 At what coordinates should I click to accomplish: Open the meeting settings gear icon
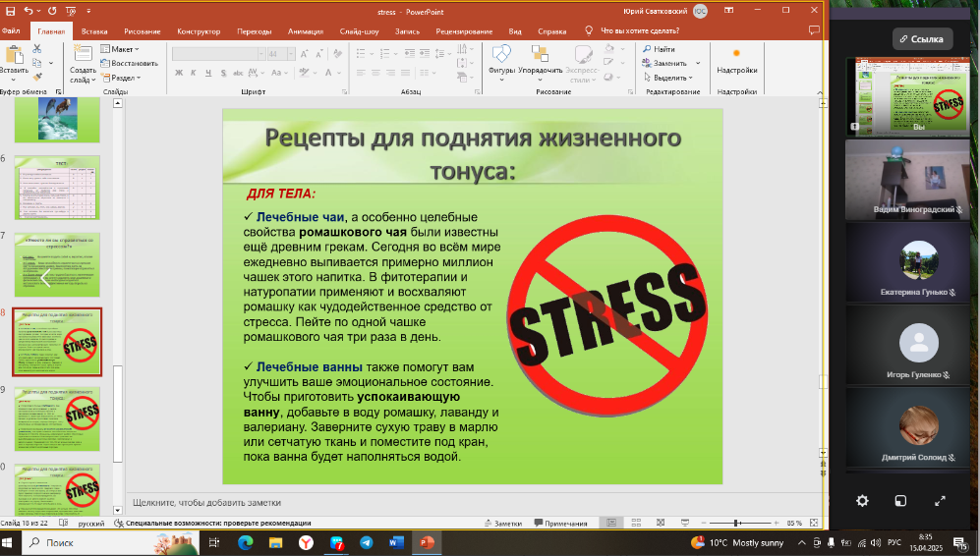pyautogui.click(x=862, y=500)
